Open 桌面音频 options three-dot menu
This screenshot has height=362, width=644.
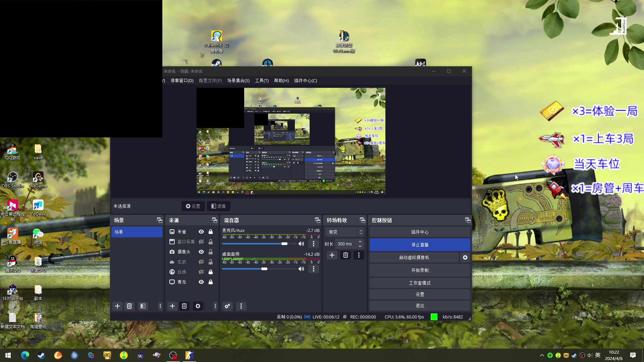(x=314, y=269)
